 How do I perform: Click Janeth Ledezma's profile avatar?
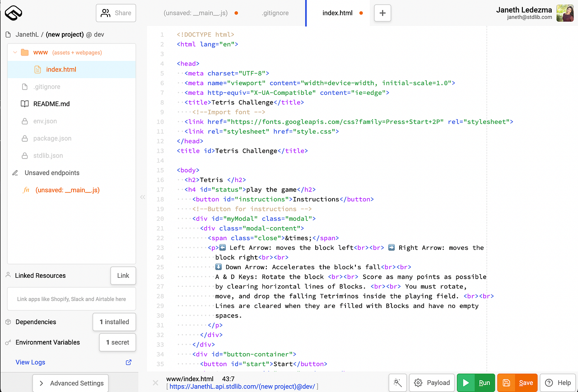point(565,13)
